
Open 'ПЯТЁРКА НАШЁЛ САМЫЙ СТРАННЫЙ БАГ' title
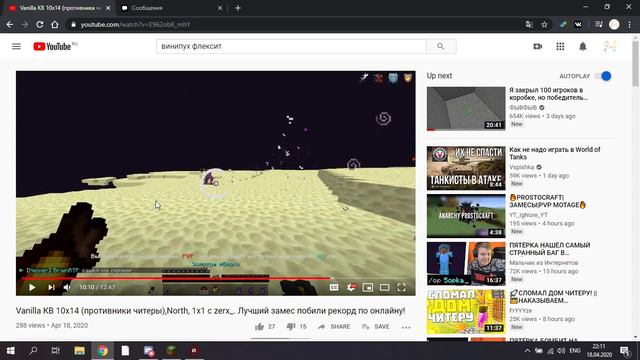(x=549, y=249)
